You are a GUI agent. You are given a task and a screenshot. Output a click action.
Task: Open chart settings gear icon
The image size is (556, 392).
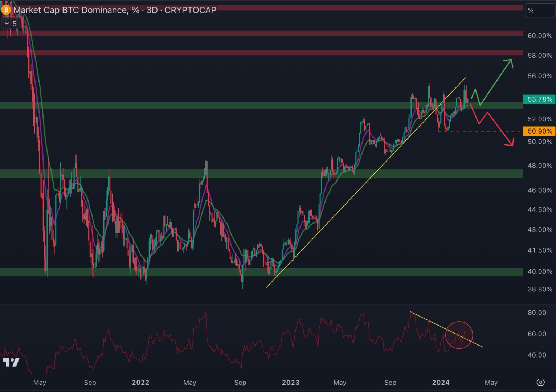click(x=540, y=382)
